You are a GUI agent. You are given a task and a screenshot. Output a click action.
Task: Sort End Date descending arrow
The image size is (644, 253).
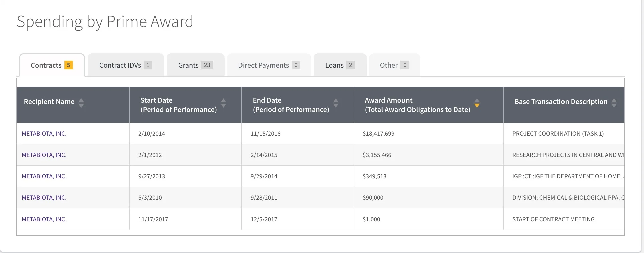[x=336, y=105]
